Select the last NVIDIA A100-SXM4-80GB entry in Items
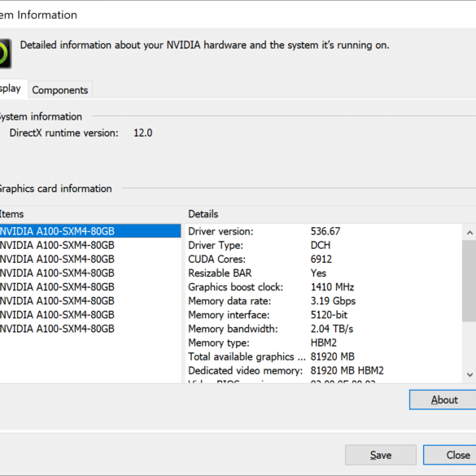 pos(57,329)
